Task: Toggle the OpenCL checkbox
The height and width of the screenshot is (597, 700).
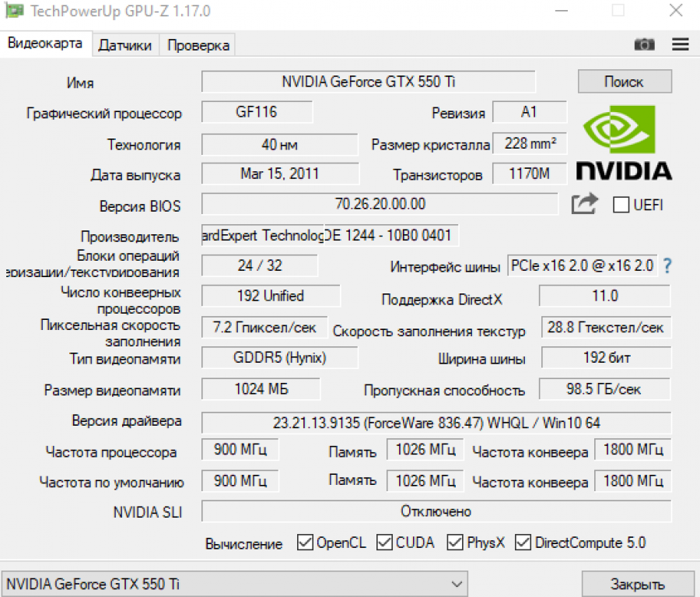Action: pos(305,543)
